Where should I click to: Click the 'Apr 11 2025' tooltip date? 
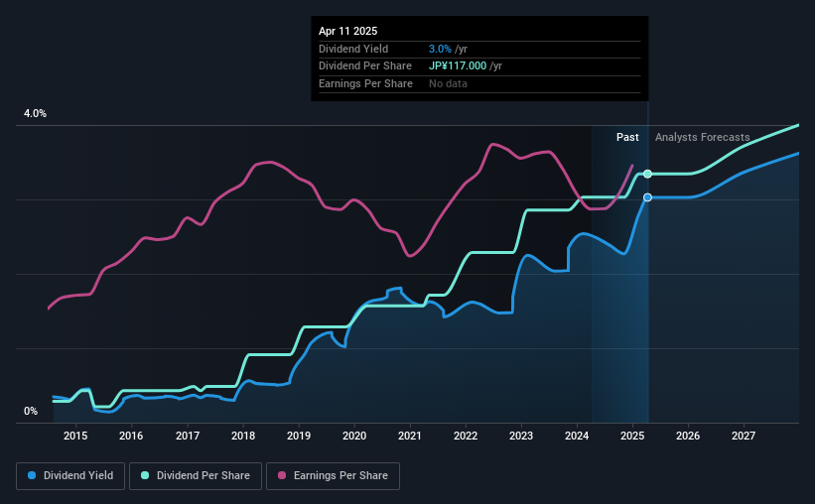[x=347, y=31]
